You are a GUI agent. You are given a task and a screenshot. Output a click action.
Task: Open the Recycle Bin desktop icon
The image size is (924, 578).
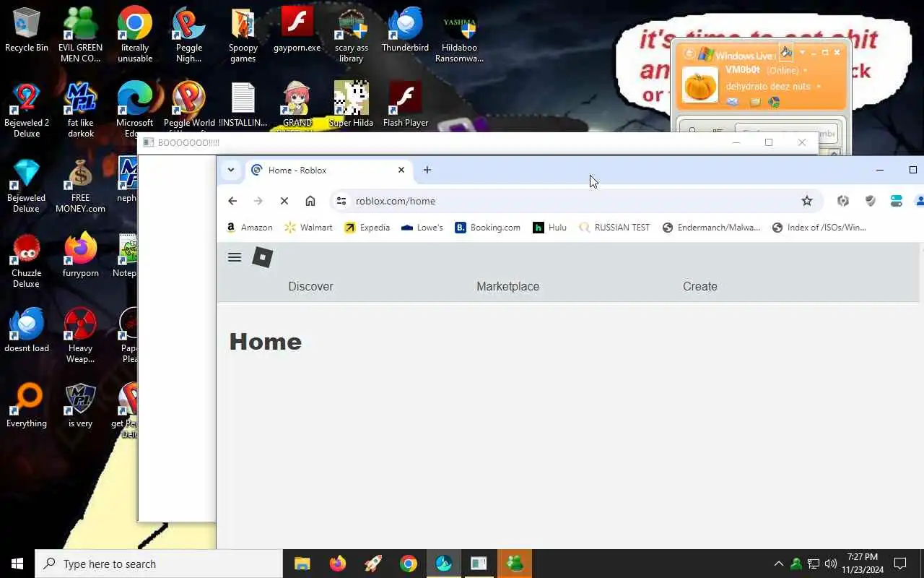[27, 30]
